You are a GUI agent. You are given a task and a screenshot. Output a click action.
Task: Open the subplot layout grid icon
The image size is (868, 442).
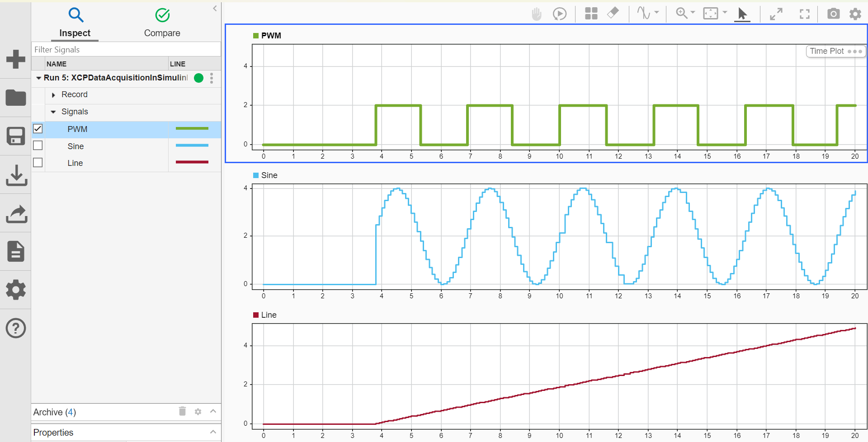point(591,14)
